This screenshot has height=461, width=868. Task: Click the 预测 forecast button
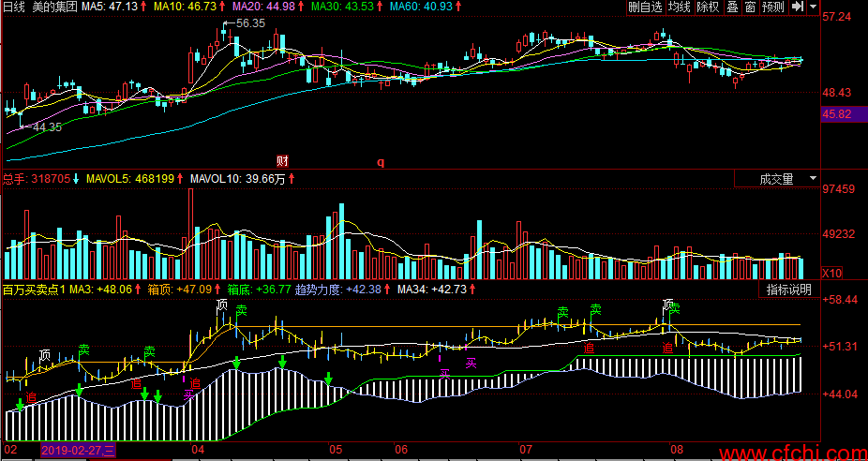click(x=772, y=7)
